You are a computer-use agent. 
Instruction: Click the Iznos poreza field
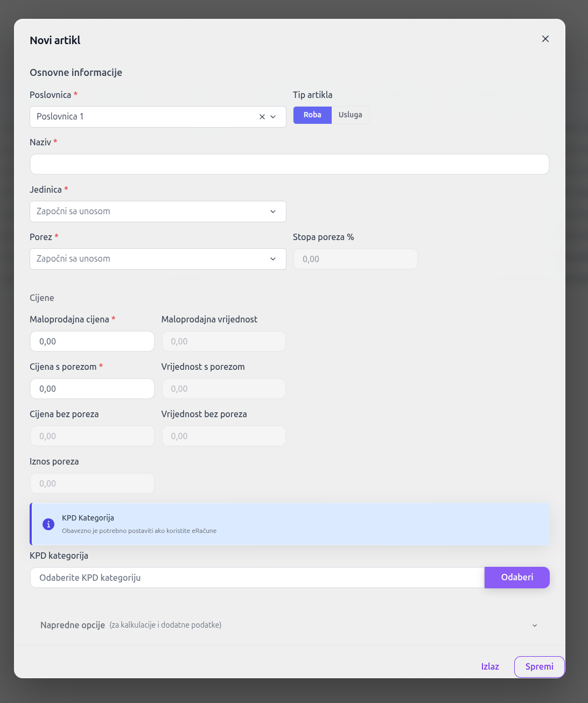[x=92, y=483]
